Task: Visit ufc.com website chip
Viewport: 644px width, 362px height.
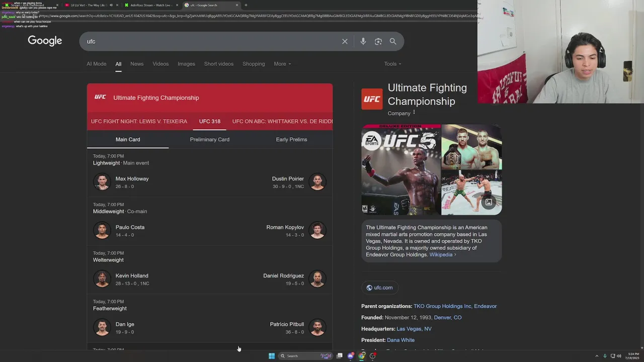Action: [x=380, y=288]
